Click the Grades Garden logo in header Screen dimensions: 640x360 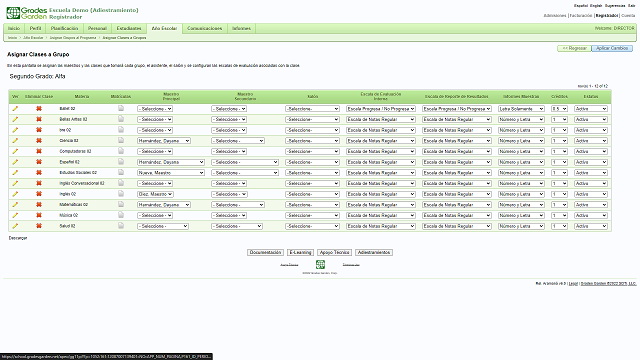coord(27,13)
